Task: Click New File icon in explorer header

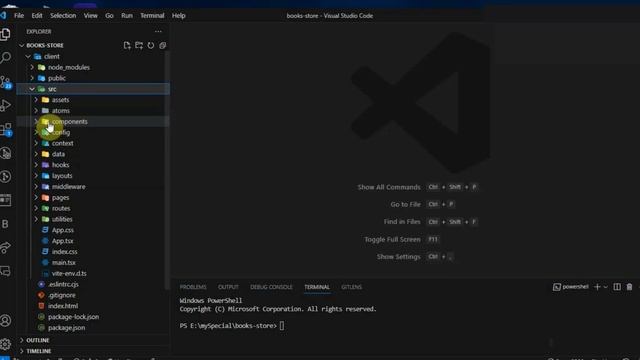Action: click(x=127, y=45)
